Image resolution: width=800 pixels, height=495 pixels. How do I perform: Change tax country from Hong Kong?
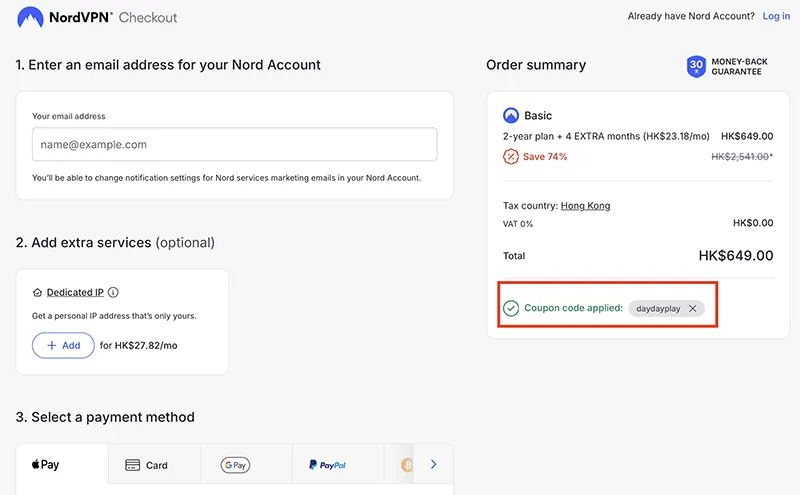585,206
